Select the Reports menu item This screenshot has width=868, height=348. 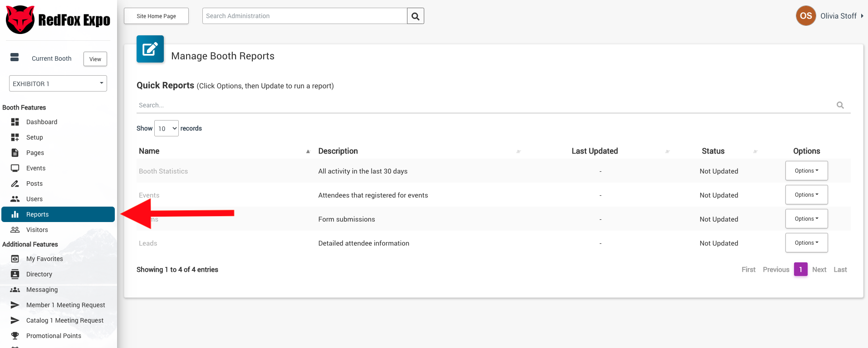58,214
